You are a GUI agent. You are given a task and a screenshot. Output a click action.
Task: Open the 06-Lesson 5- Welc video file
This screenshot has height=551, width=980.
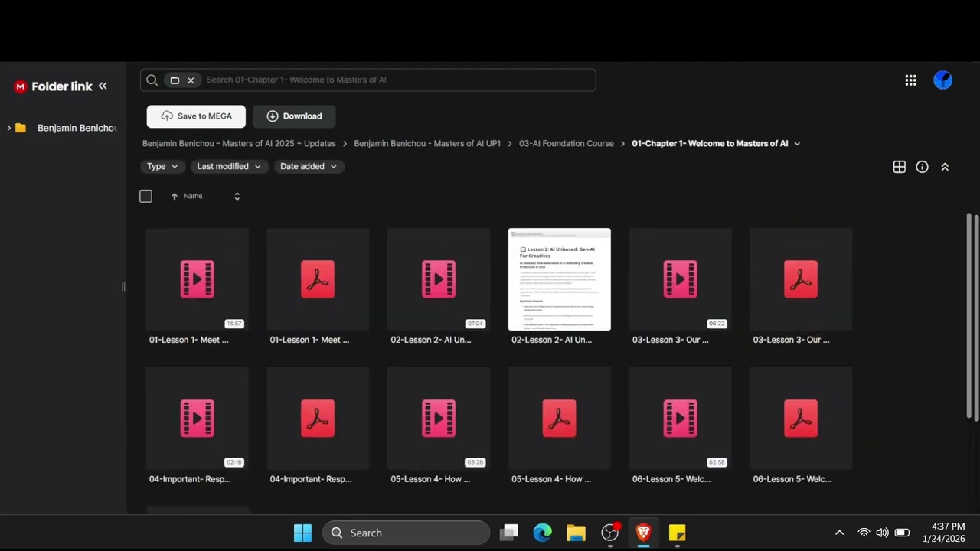(x=680, y=419)
